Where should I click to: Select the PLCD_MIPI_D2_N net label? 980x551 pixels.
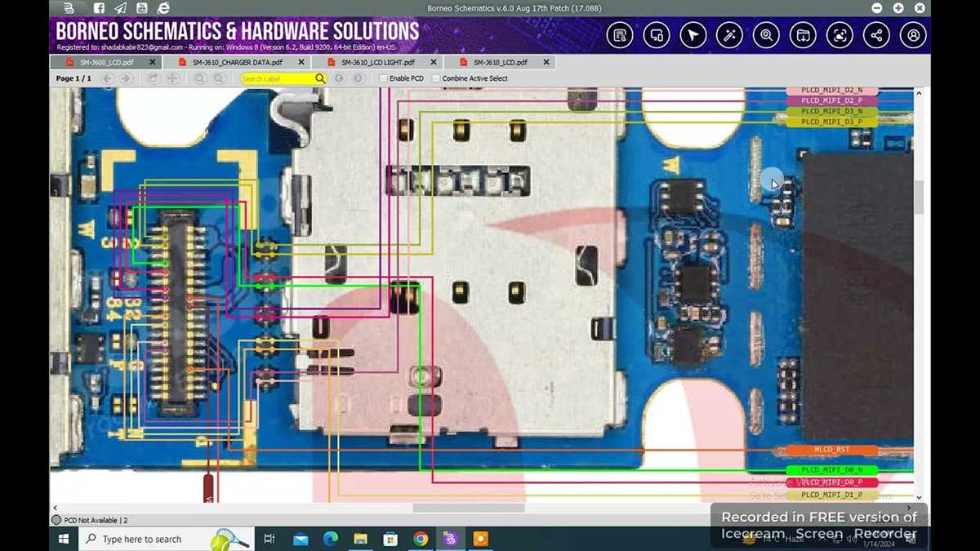tap(831, 90)
